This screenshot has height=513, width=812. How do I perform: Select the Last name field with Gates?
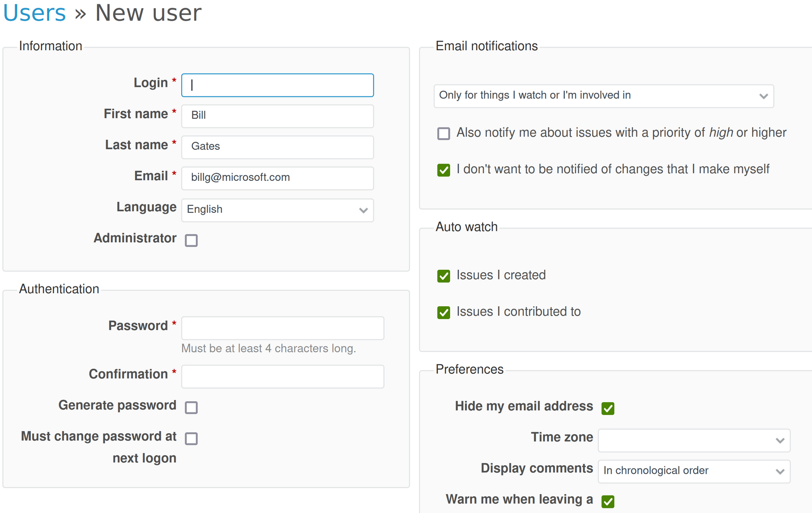pos(277,147)
